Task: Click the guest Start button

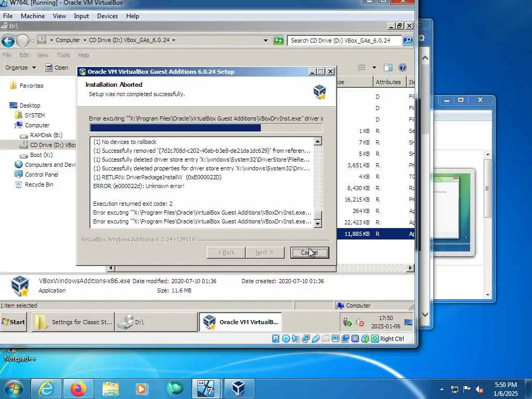Action: click(x=14, y=322)
